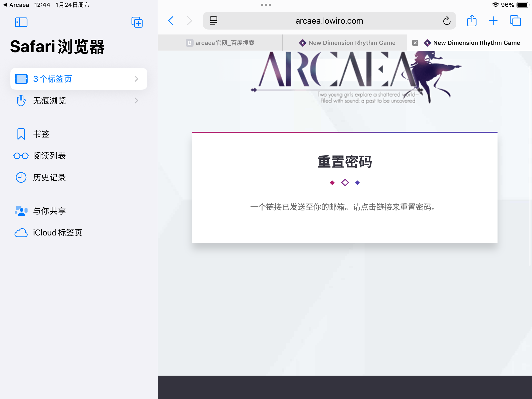Open 阅读列表 reading list

pos(79,156)
